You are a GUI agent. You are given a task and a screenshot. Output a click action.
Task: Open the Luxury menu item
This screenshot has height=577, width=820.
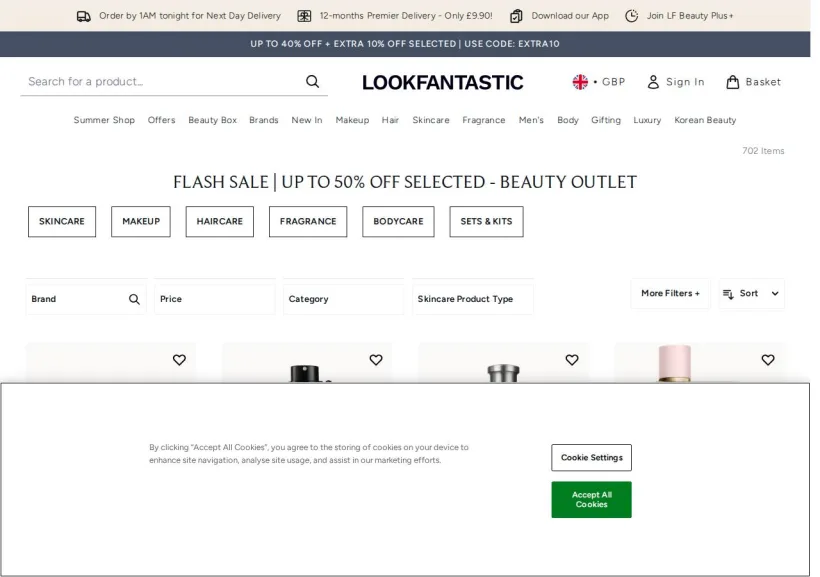pyautogui.click(x=647, y=120)
